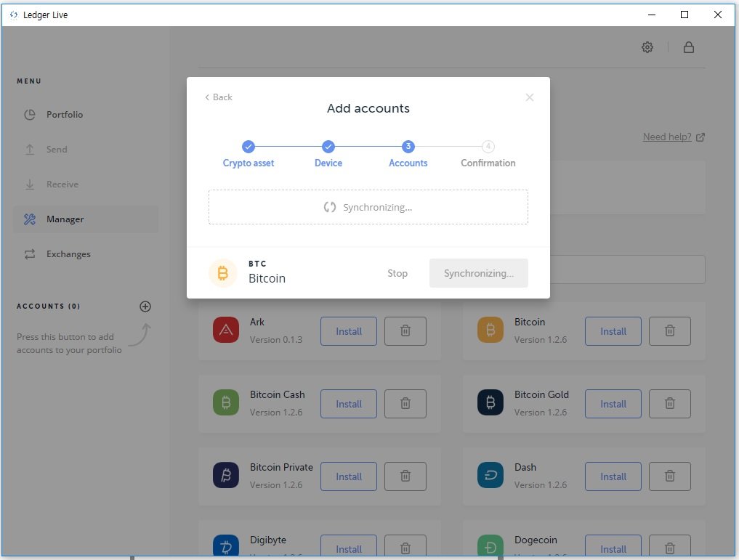This screenshot has width=739, height=560.
Task: Click the Portfolio pie chart icon
Action: click(30, 115)
